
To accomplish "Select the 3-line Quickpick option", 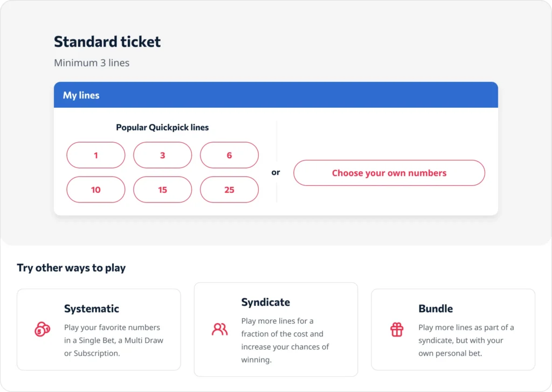I will (x=162, y=155).
